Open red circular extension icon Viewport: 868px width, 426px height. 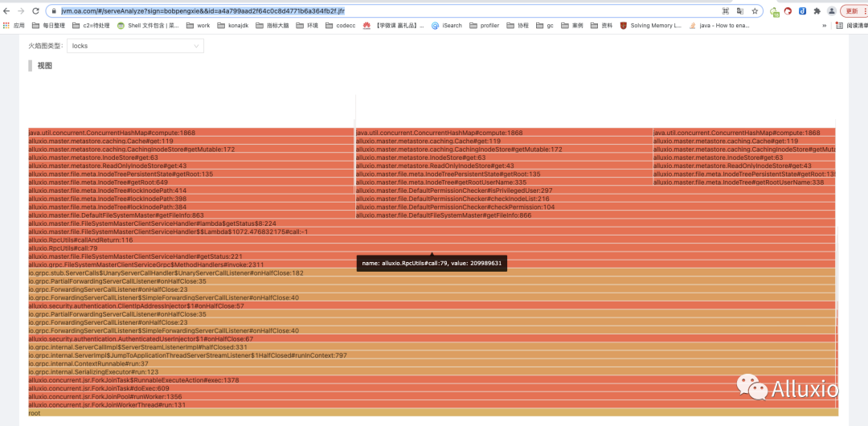pyautogui.click(x=788, y=11)
